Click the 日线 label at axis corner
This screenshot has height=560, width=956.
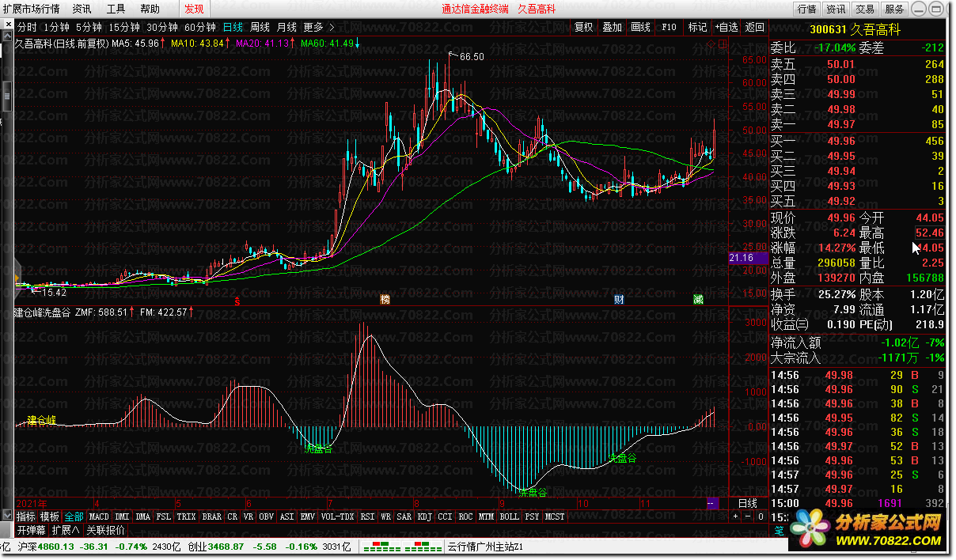(x=747, y=503)
